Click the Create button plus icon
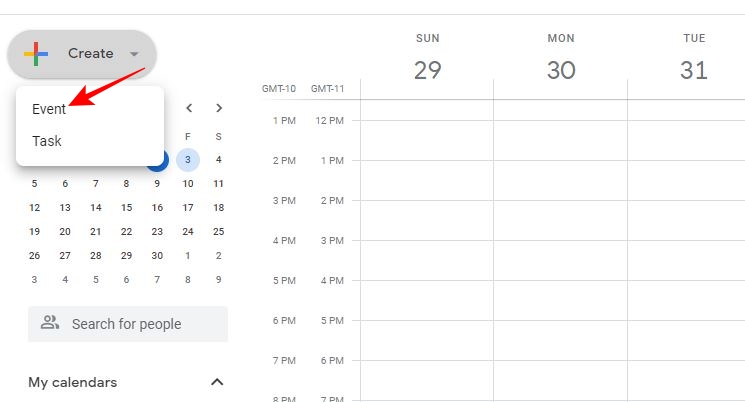The width and height of the screenshot is (745, 402). click(x=37, y=54)
